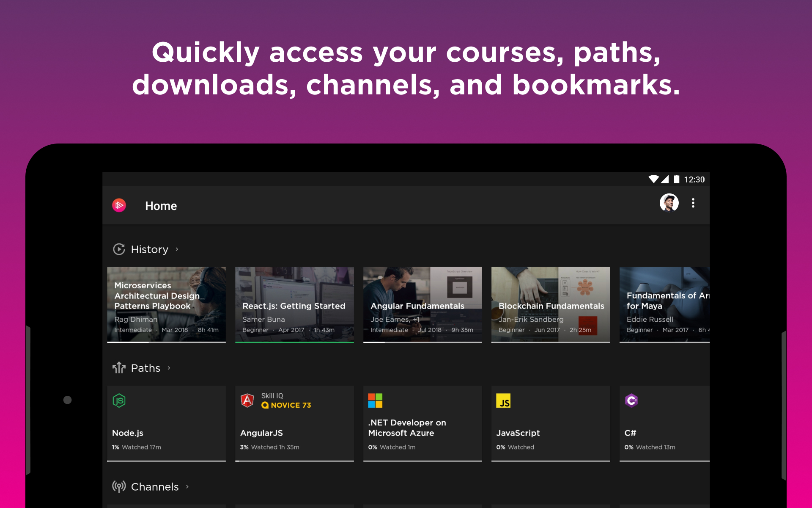
Task: Open the Node.js path card
Action: click(166, 423)
